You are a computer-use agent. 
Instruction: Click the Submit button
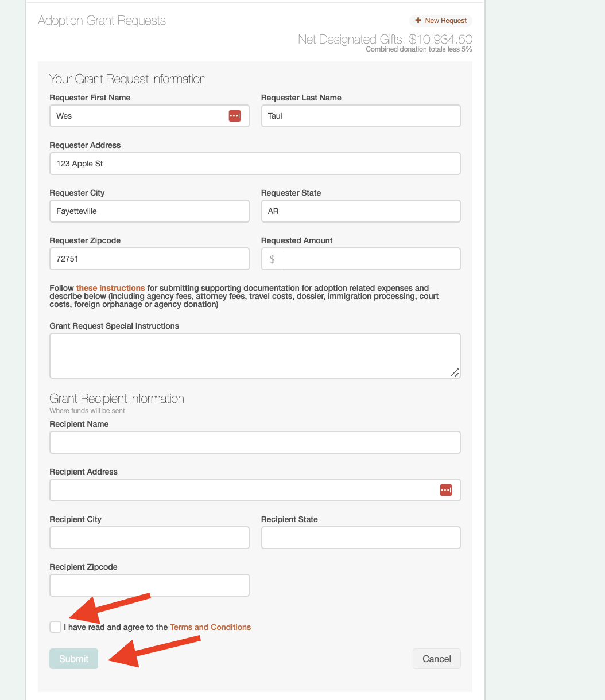point(73,659)
